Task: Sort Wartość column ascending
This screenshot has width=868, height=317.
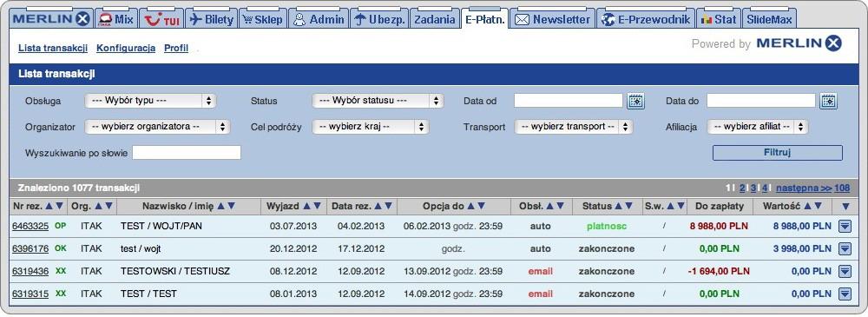Action: click(x=808, y=206)
